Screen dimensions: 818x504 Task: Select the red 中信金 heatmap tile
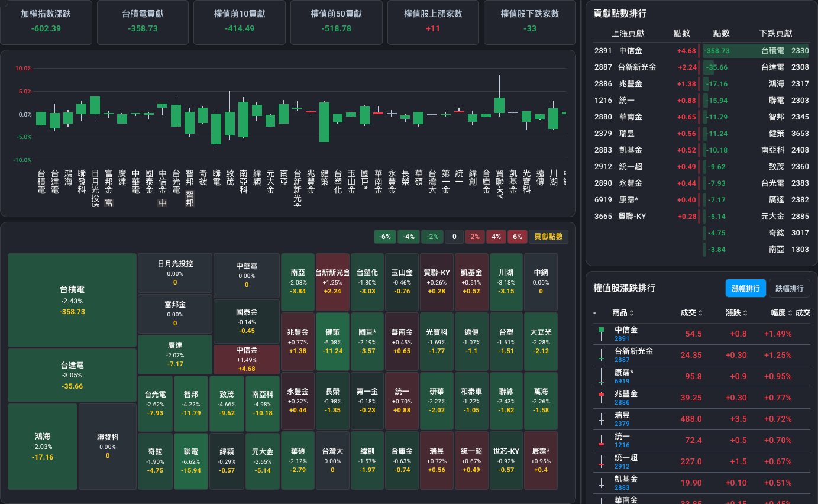click(247, 359)
